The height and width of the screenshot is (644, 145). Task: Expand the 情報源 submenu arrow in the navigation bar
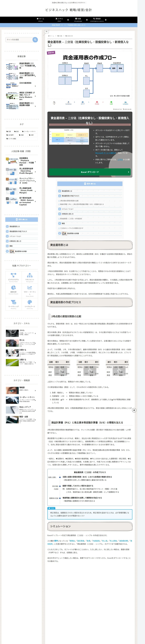pyautogui.click(x=106, y=20)
